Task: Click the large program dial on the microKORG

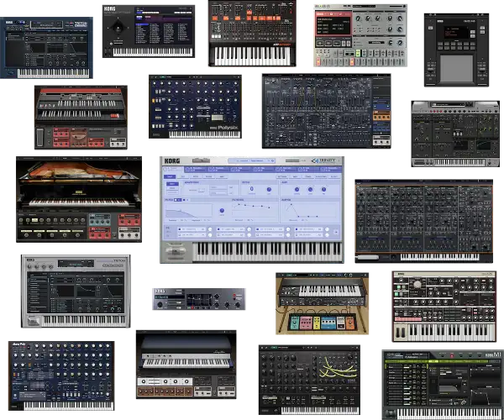Action: click(x=417, y=285)
